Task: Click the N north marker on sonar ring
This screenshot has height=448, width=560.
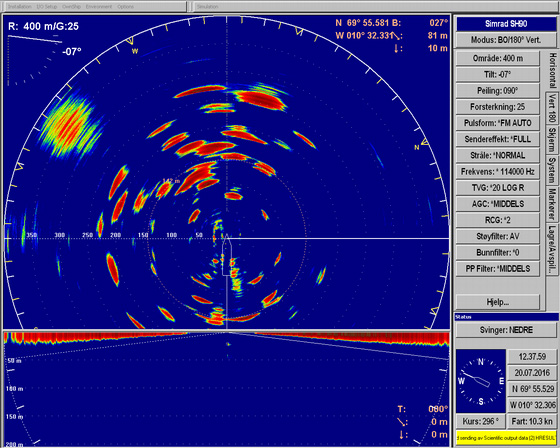Action: point(416,148)
